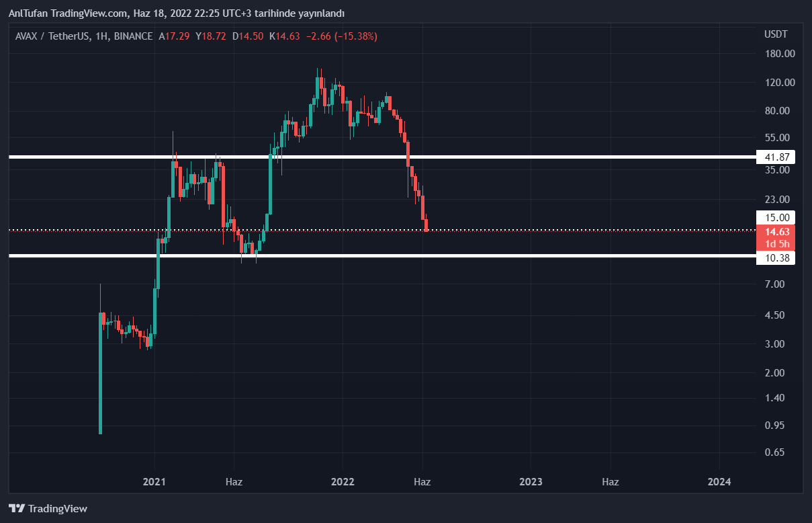Screen dimensions: 812x523
Task: Click the USDT currency label
Action: tap(775, 34)
